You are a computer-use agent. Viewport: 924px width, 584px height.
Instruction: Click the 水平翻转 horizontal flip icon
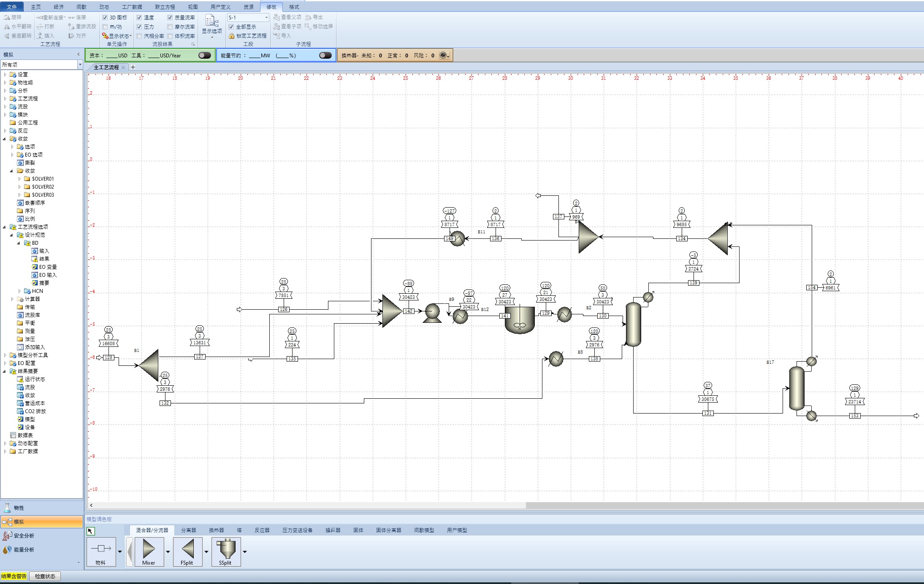pos(7,27)
